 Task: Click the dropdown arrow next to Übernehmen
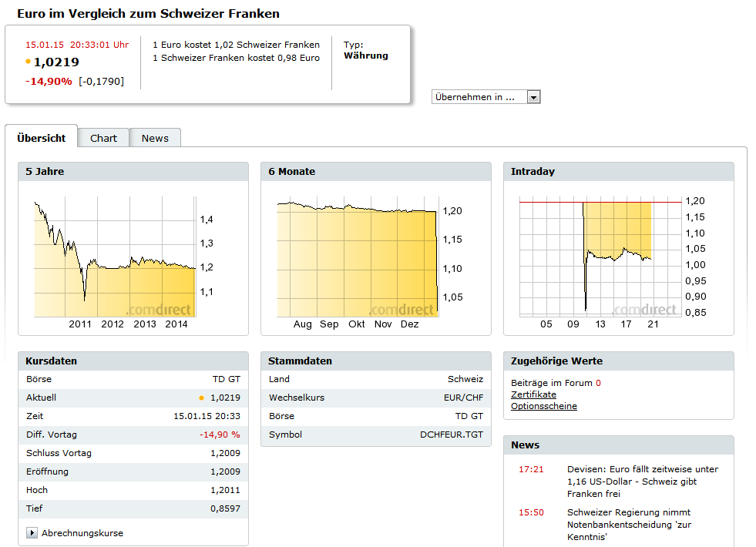533,97
